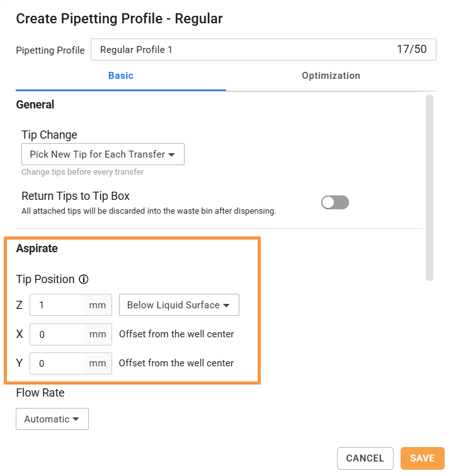Select the Basic tab
The height and width of the screenshot is (476, 451).
point(121,76)
